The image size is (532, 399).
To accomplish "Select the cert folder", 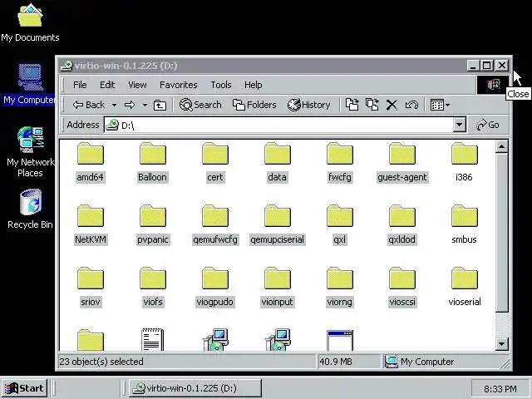I will click(215, 163).
